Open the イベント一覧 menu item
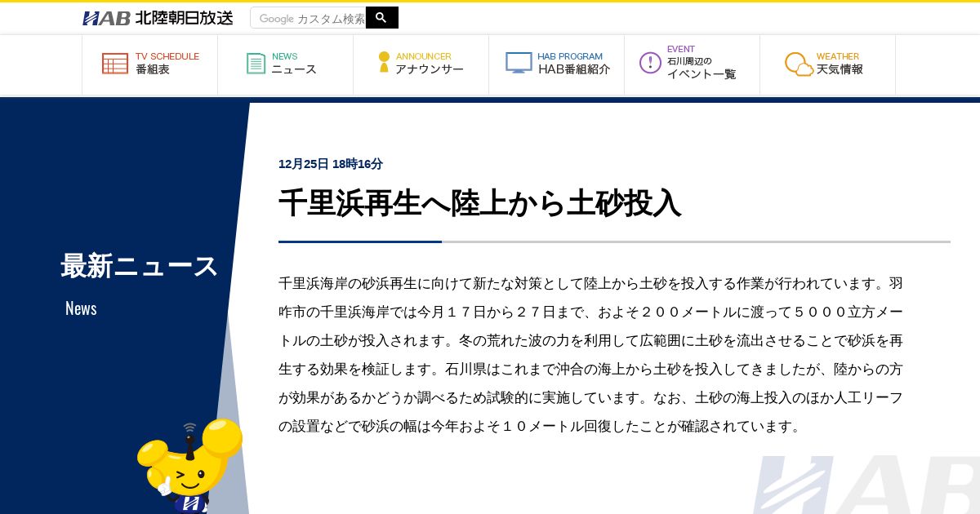The width and height of the screenshot is (980, 514). pyautogui.click(x=692, y=64)
